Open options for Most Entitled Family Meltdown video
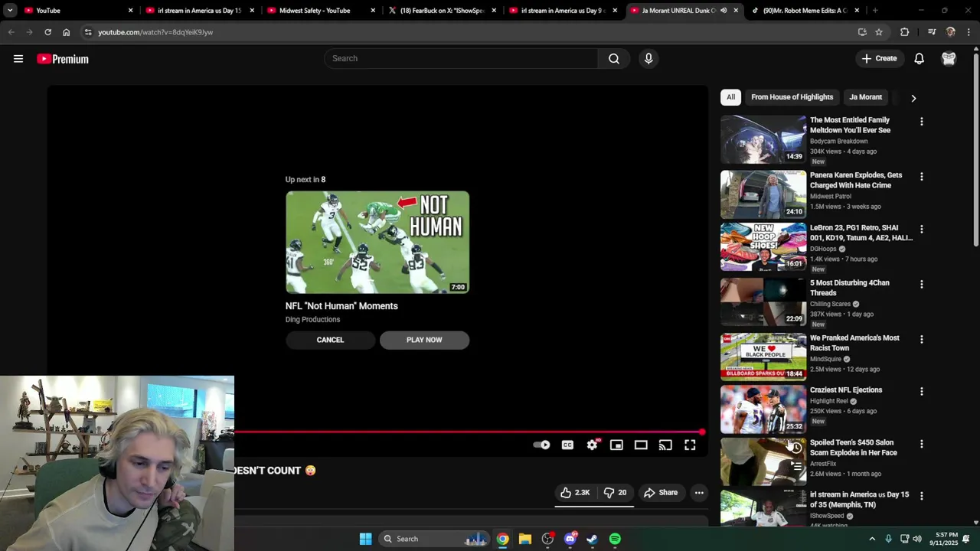Screen dimensions: 980x551 [x=922, y=122]
